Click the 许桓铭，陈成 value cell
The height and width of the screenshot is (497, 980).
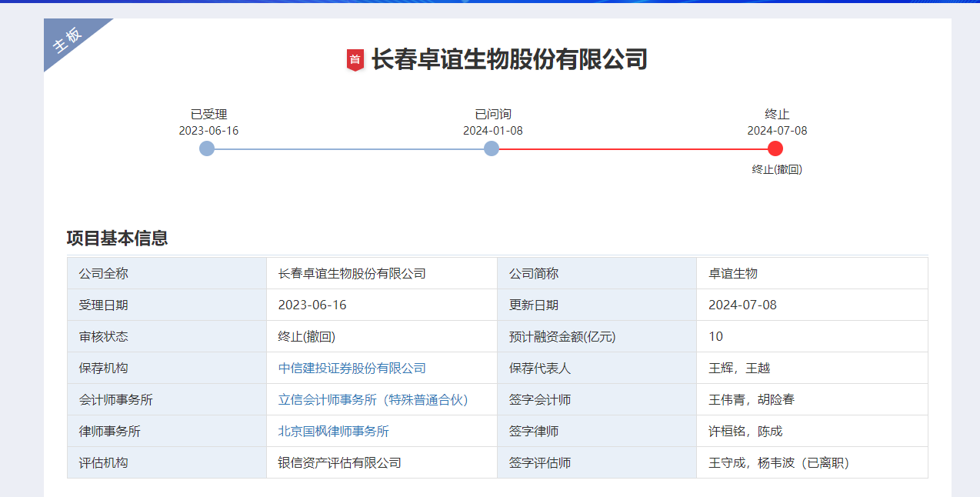tap(812, 431)
